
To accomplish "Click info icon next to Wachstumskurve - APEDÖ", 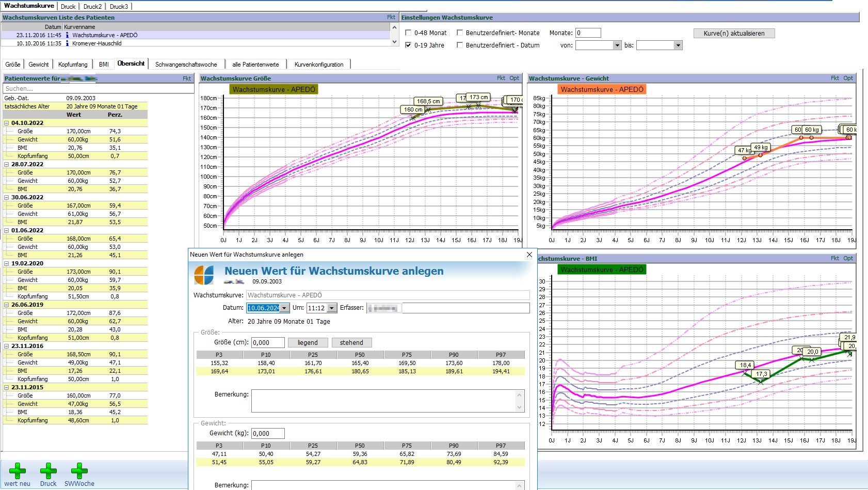I will tap(67, 35).
